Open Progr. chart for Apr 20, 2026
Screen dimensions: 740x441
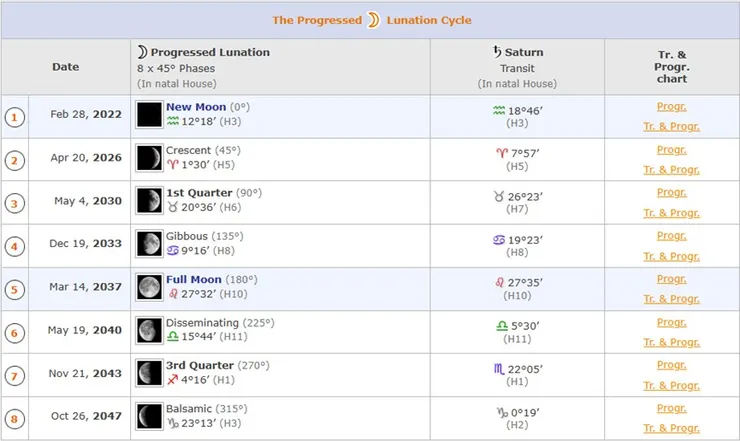click(x=671, y=150)
